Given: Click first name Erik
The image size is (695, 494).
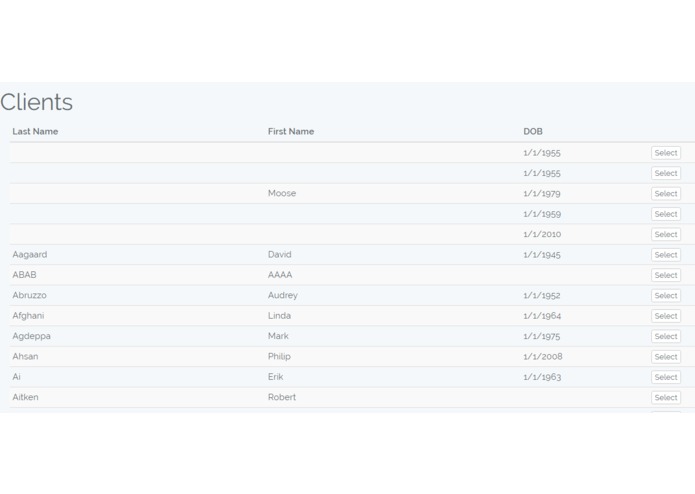Looking at the screenshot, I should click(275, 377).
